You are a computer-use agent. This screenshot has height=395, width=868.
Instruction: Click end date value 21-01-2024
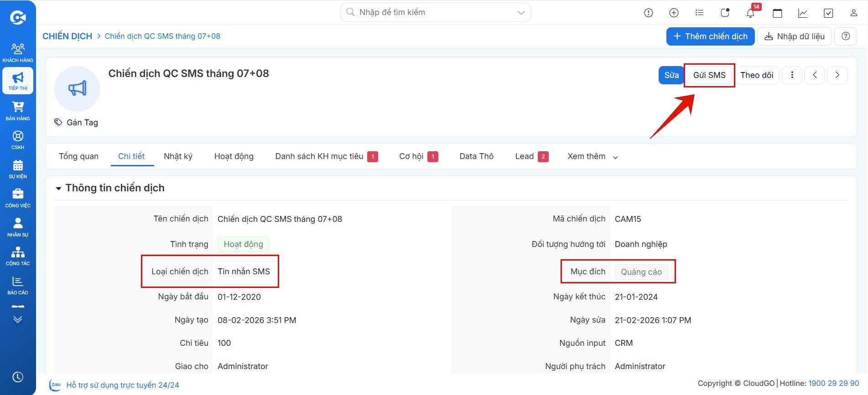point(636,297)
